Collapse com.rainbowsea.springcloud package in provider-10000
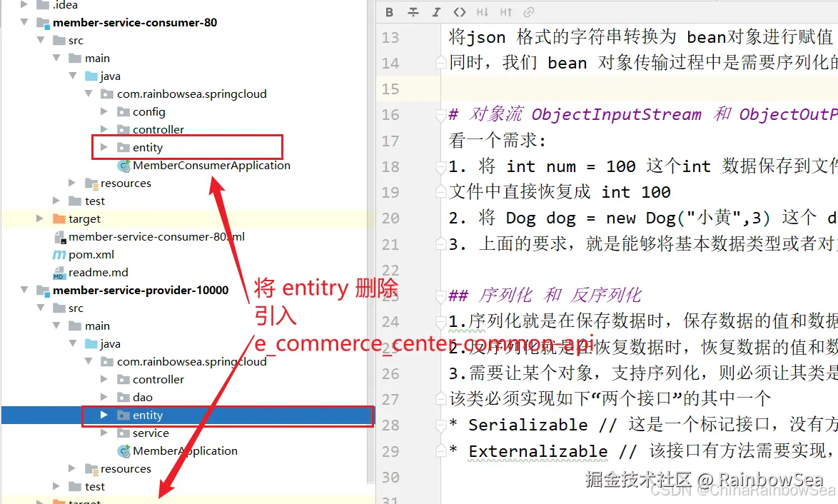This screenshot has height=504, width=838. pyautogui.click(x=89, y=361)
